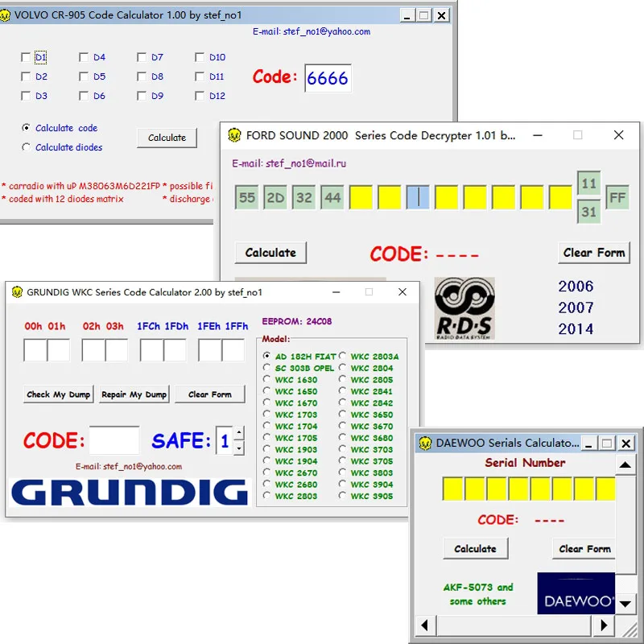Select the SC 303B OPEL model

point(267,367)
